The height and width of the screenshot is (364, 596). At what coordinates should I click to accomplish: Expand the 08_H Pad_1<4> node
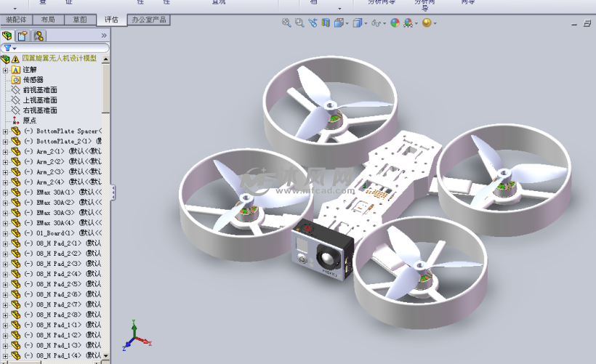pos(5,356)
